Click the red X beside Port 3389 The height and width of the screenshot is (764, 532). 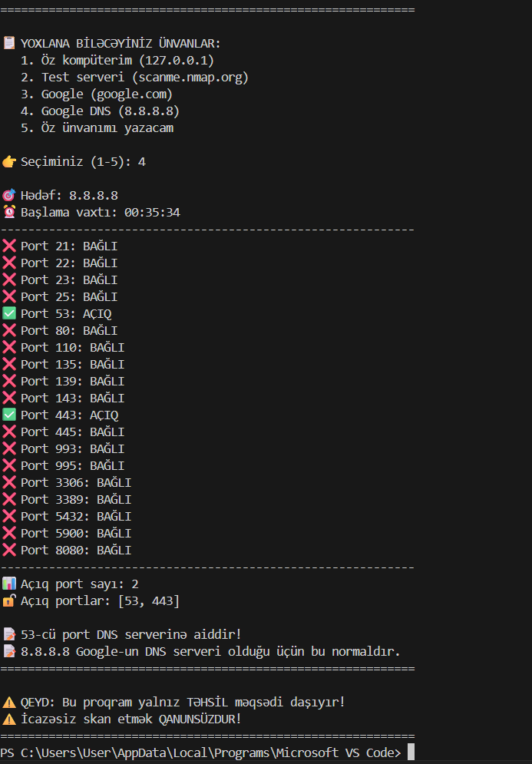click(9, 499)
